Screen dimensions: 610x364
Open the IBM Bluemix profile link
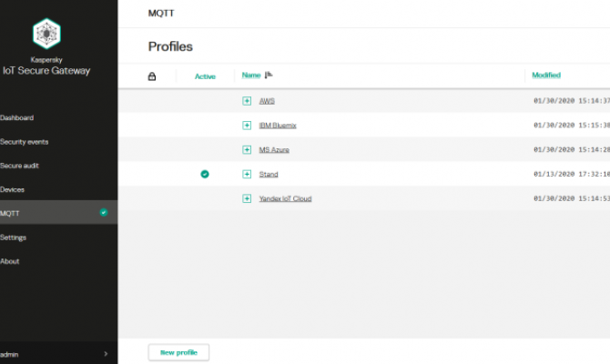278,126
